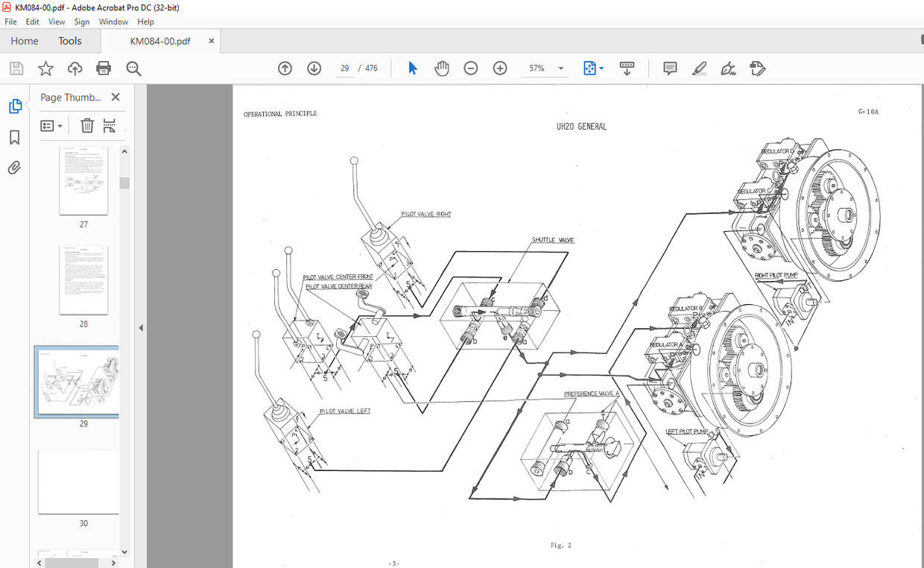The height and width of the screenshot is (568, 924).
Task: Open the View menu
Action: point(57,22)
